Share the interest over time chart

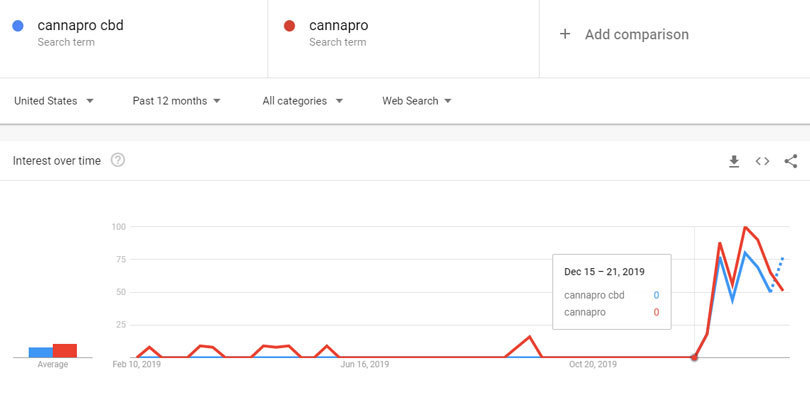[790, 161]
